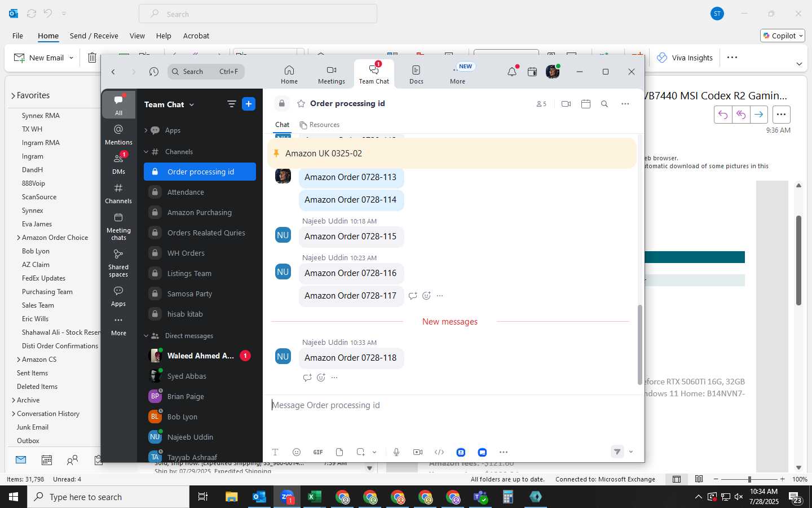This screenshot has width=812, height=508.
Task: Reply to Amazon Order 0728-117 message
Action: (x=413, y=296)
